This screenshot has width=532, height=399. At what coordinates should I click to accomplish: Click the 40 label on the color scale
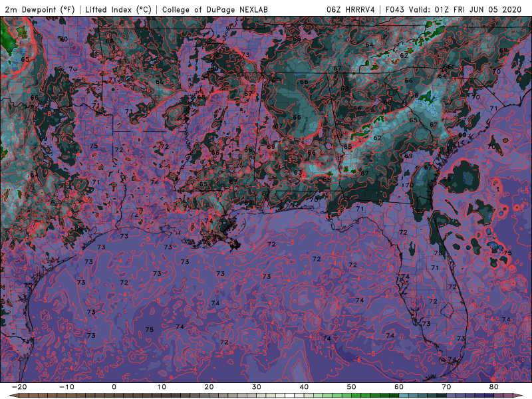point(304,387)
